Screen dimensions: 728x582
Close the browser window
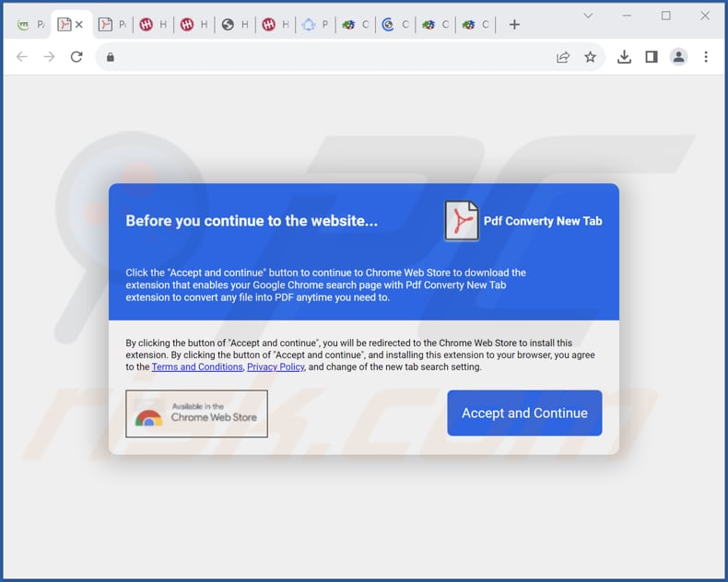[x=705, y=16]
